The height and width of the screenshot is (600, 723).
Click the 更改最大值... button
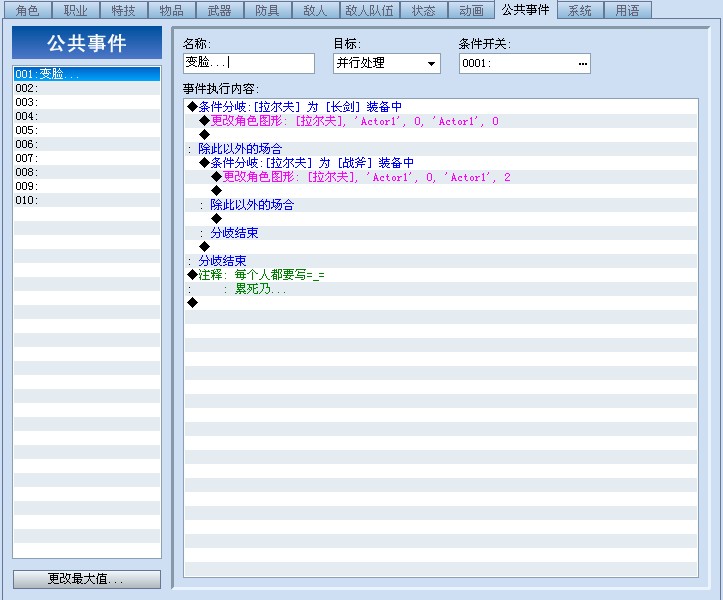pyautogui.click(x=87, y=579)
